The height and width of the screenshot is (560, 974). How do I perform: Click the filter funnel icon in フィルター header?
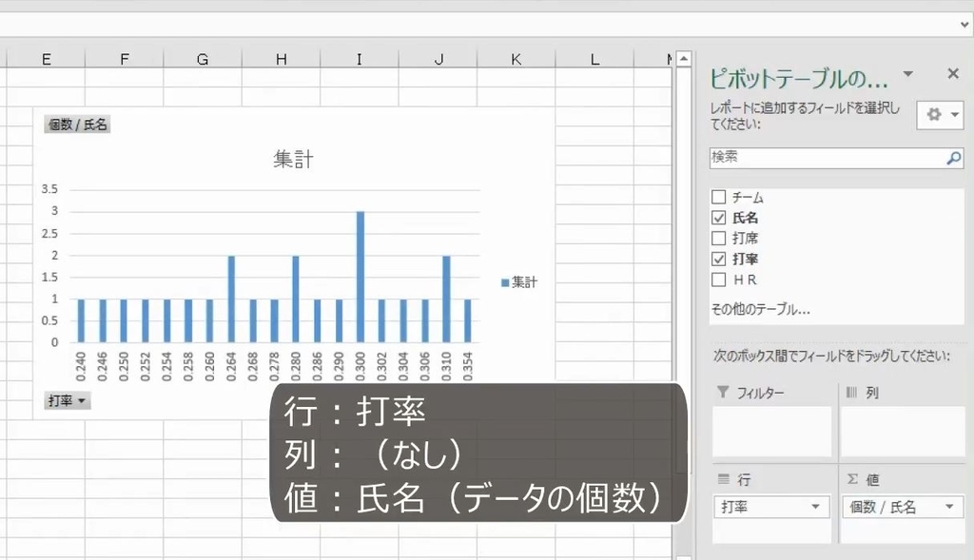723,392
